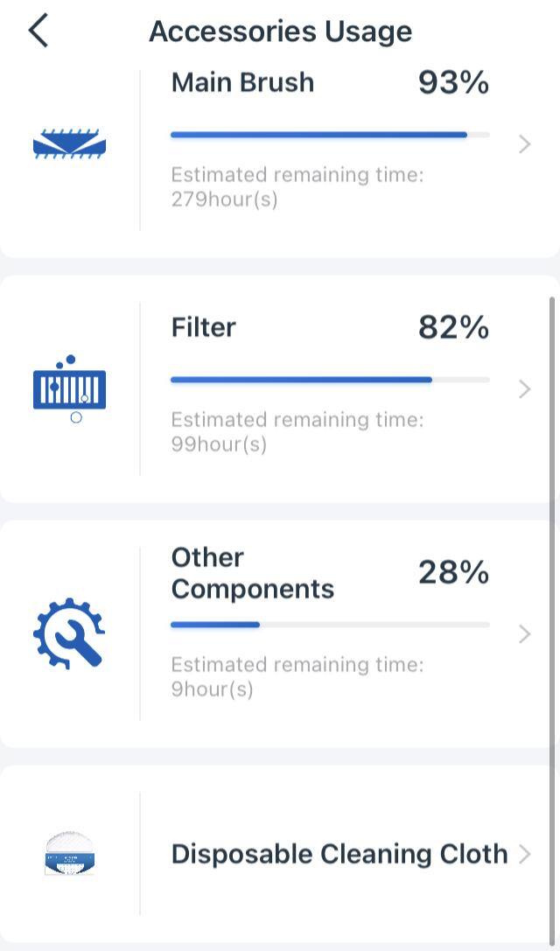This screenshot has height=951, width=560.
Task: Tap the back arrow icon
Action: [x=38, y=31]
